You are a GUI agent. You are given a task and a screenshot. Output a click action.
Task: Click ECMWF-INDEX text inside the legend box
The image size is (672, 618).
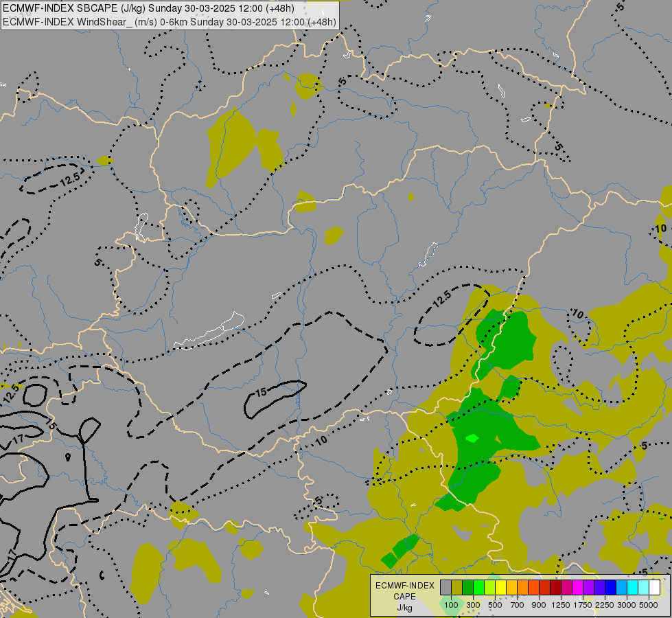(x=404, y=586)
